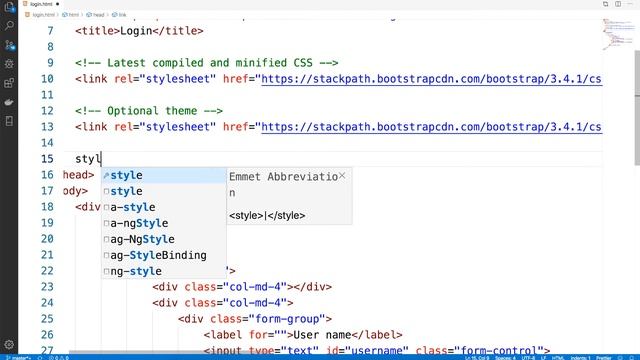
Task: Click the 'User name' label text on line 26
Action: (x=322, y=335)
